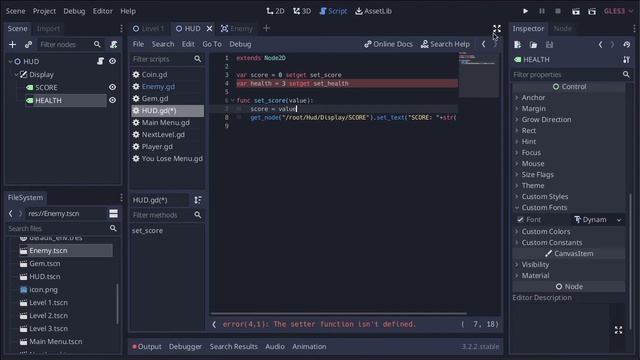Attach script icon in Scene dock
This screenshot has height=360, width=640.
pyautogui.click(x=113, y=44)
